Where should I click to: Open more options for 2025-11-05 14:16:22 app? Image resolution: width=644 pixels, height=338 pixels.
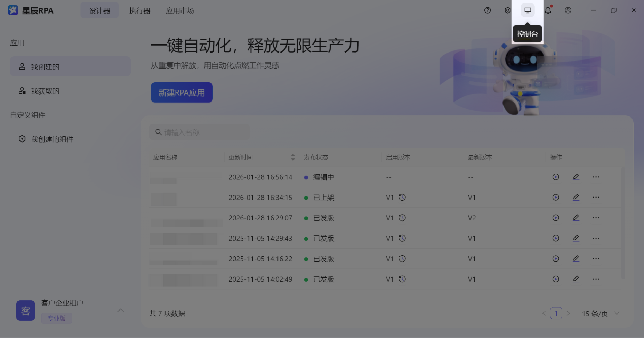pos(596,259)
